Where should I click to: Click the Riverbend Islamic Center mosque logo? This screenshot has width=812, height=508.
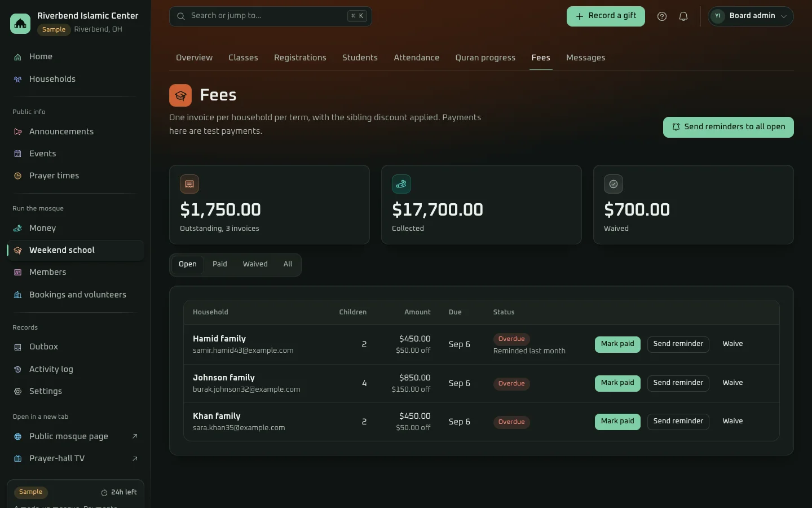tap(20, 23)
